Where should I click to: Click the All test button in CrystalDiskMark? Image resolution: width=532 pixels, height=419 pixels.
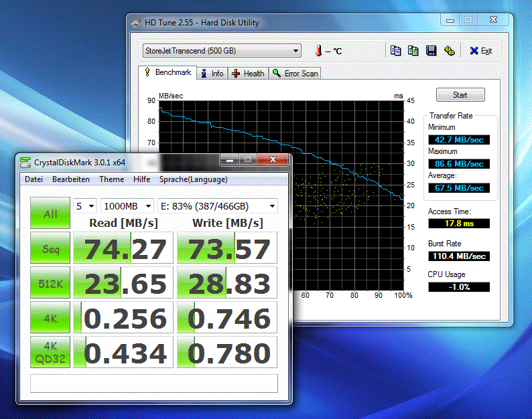tap(50, 213)
